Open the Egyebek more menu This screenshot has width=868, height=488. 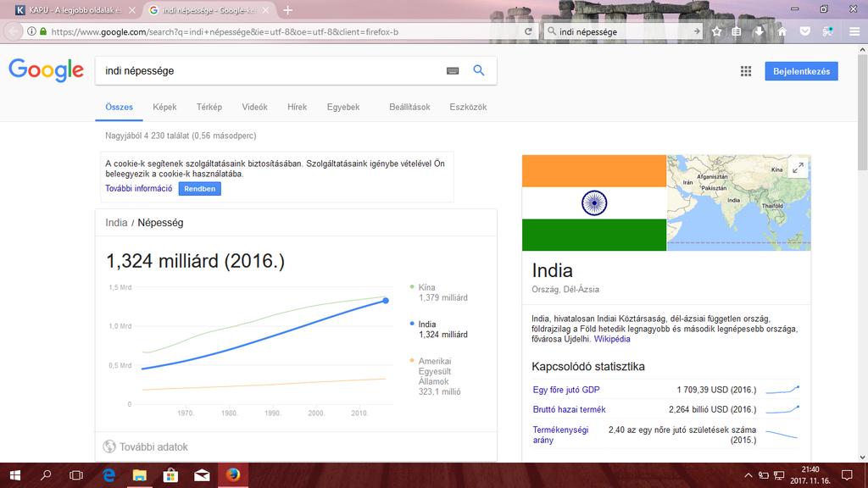[343, 108]
